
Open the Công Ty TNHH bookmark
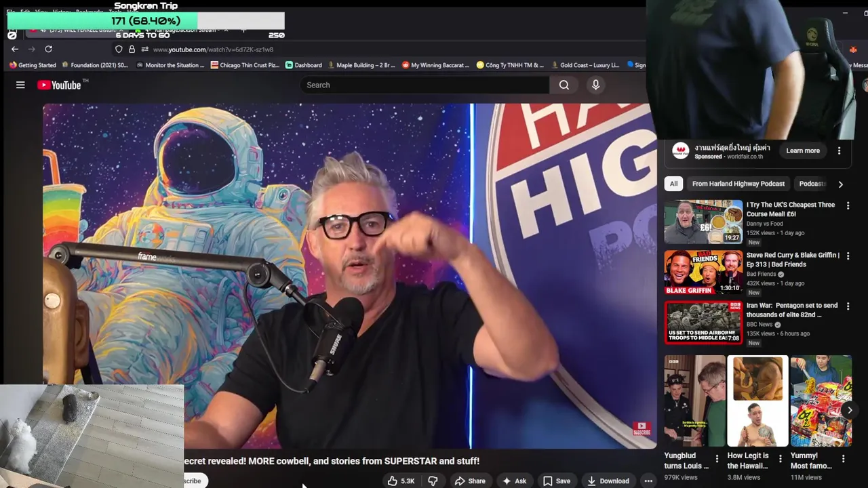point(510,65)
